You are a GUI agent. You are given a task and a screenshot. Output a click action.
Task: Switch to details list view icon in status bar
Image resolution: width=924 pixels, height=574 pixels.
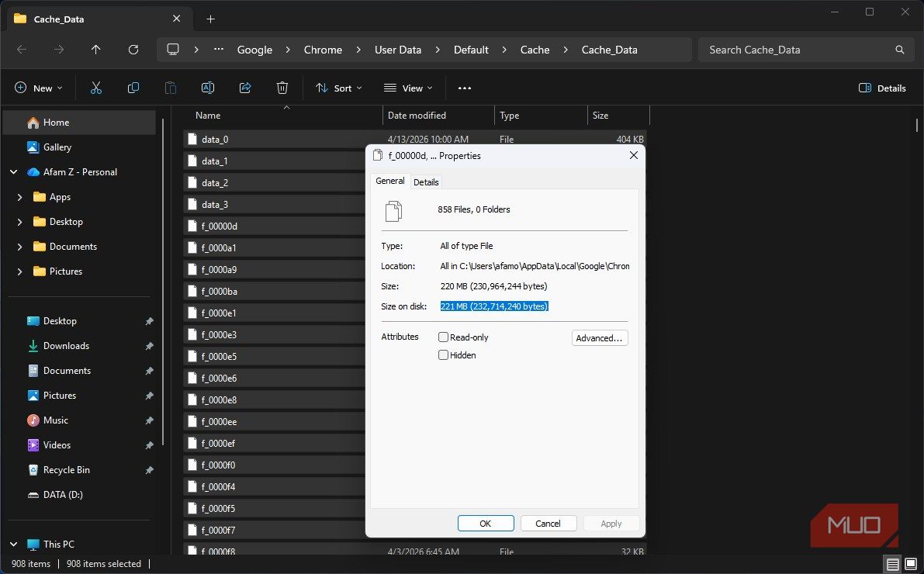pyautogui.click(x=893, y=564)
